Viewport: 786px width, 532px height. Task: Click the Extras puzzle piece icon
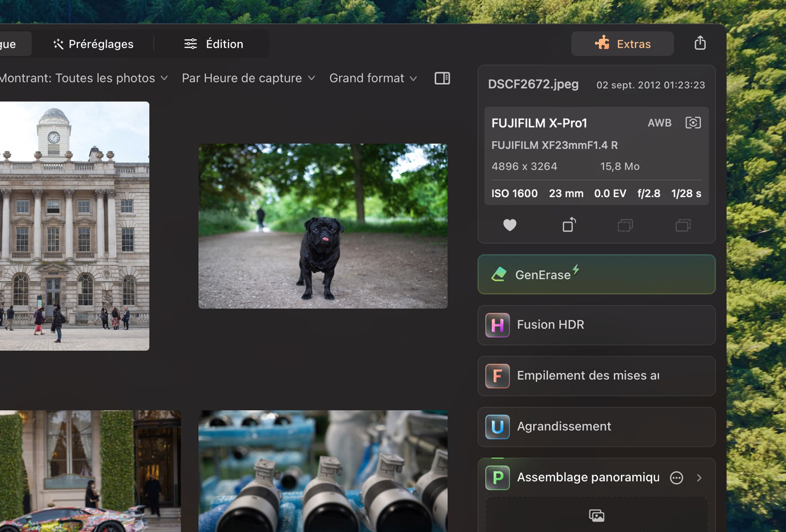click(602, 43)
